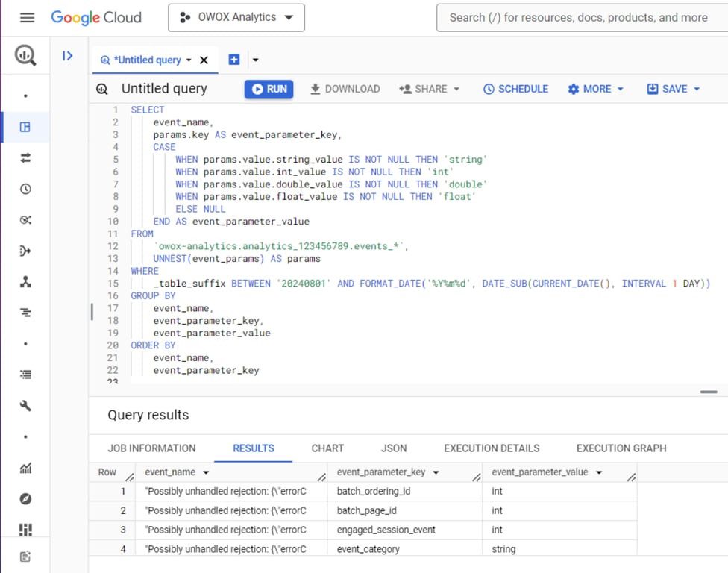Close the Untitled query tab
The height and width of the screenshot is (573, 728).
pyautogui.click(x=204, y=60)
